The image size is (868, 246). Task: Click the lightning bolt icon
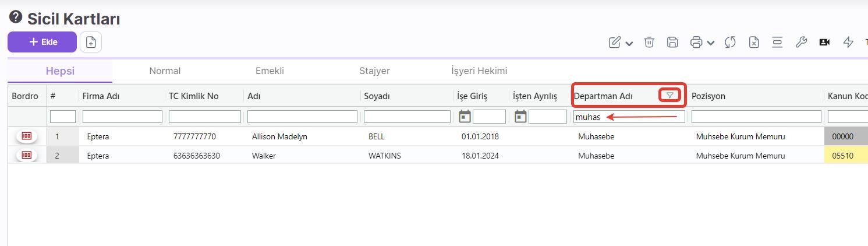[x=848, y=42]
